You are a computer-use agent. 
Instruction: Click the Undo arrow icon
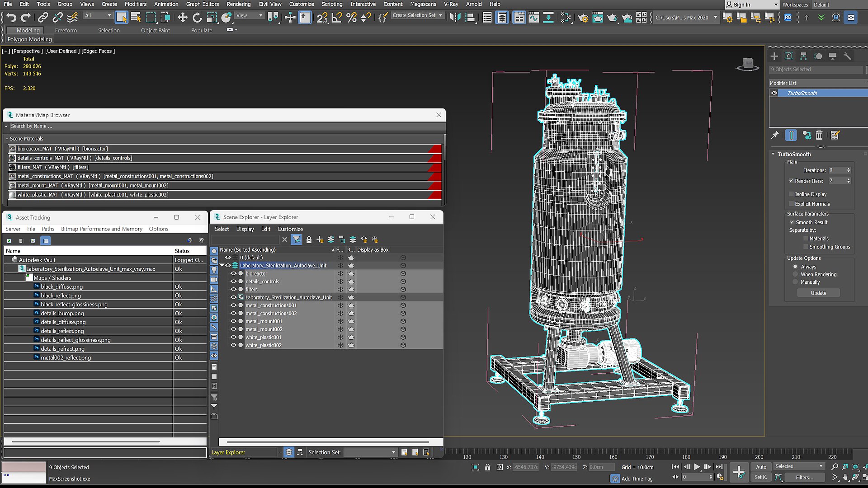[11, 17]
